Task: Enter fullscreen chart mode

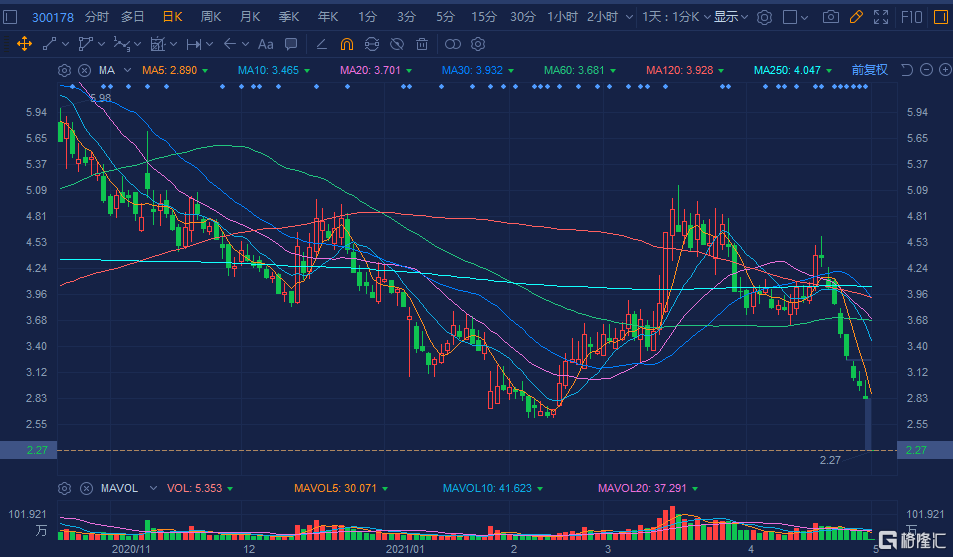Action: coord(880,17)
